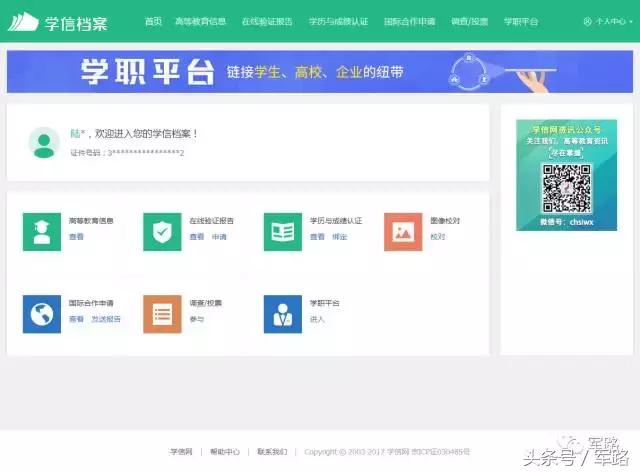Click the user avatar icon
Image resolution: width=640 pixels, height=473 pixels.
click(44, 142)
